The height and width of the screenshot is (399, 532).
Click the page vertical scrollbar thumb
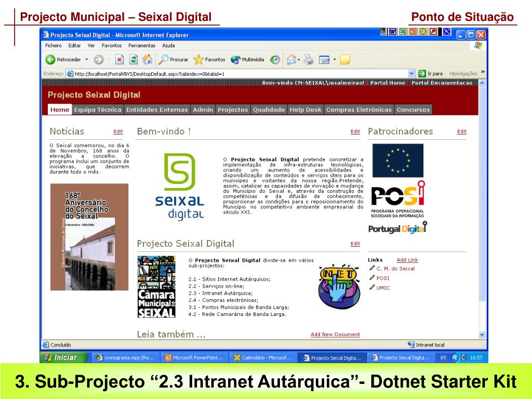(482, 193)
